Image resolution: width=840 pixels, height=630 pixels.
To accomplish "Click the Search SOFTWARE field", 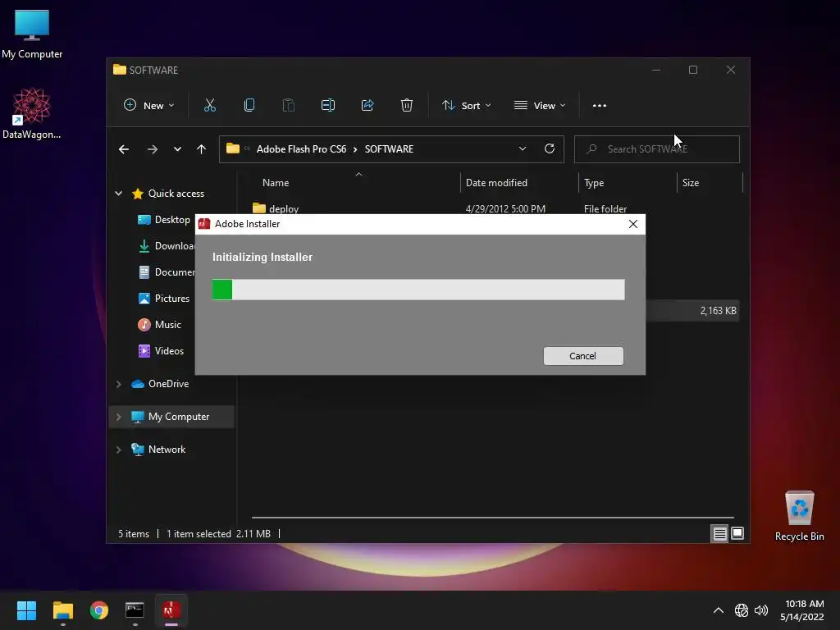I will [x=657, y=149].
